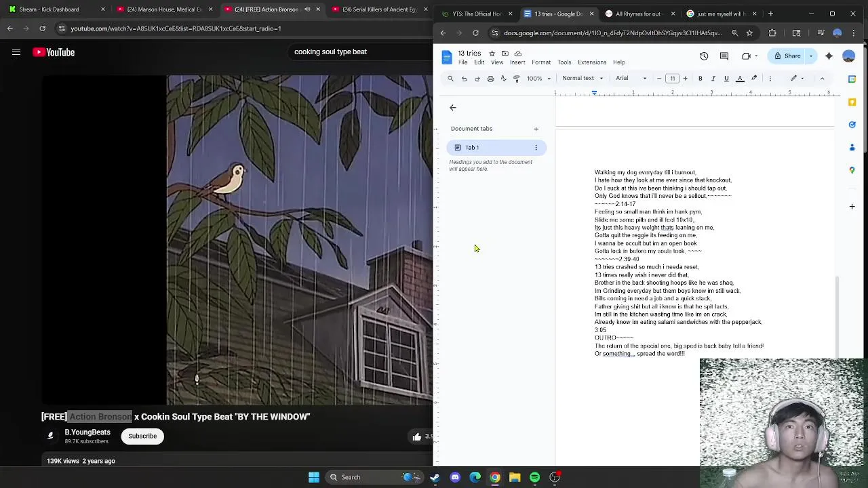Toggle bold formatting
Viewport: 868px width, 488px height.
(701, 79)
